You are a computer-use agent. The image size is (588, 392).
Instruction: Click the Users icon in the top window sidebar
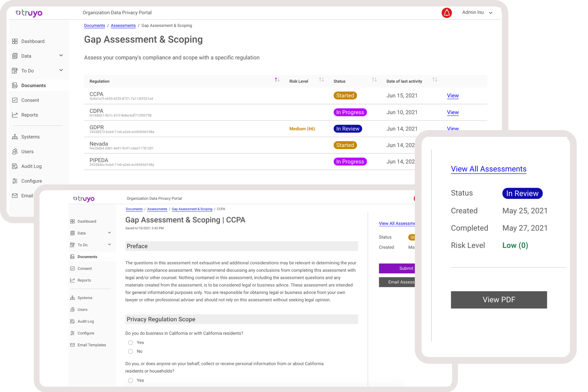(15, 151)
